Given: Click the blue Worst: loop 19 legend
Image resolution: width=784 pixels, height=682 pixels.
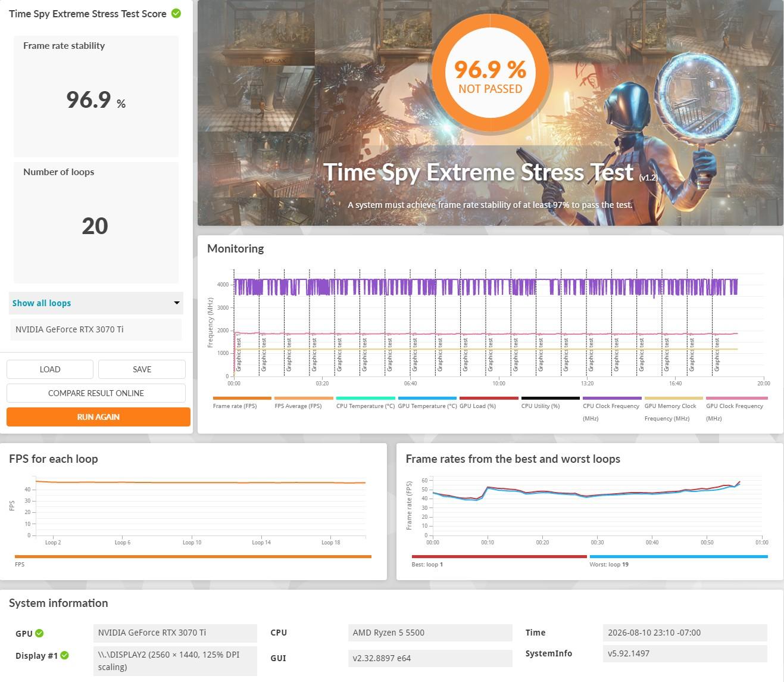Looking at the screenshot, I should 679,557.
